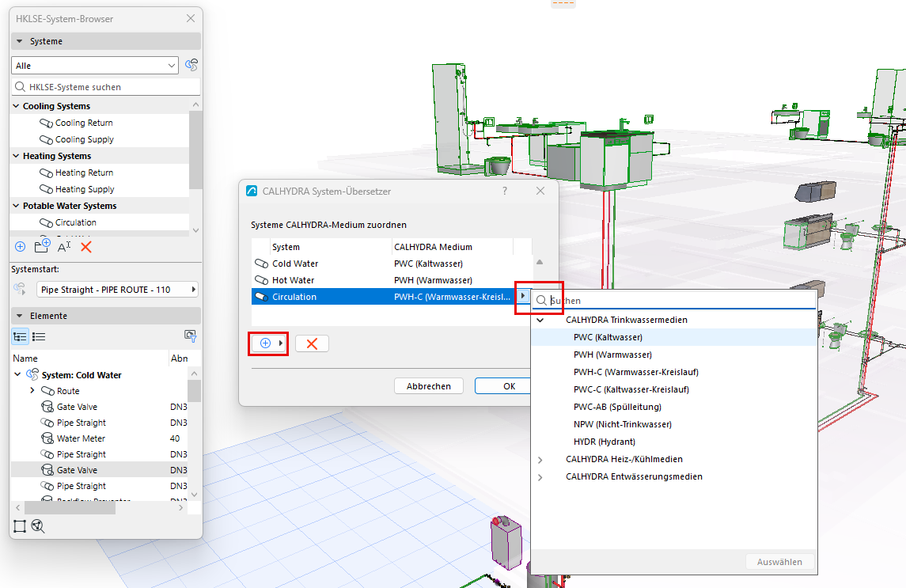Click the rename system icon

tap(64, 247)
